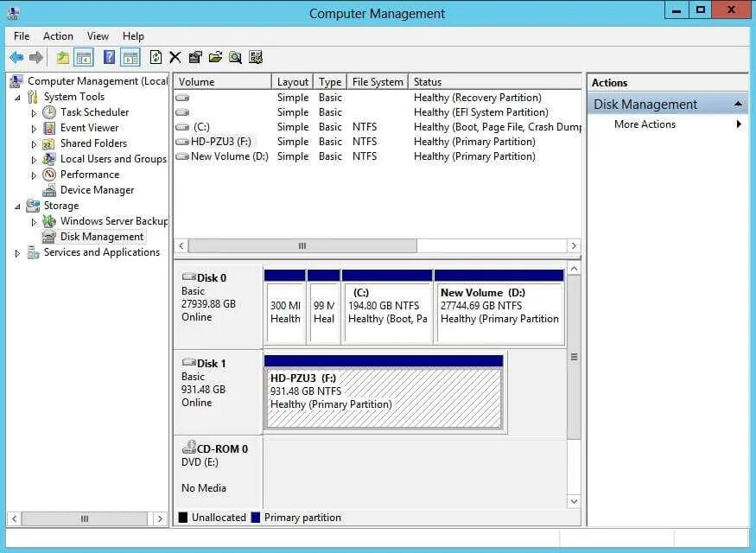This screenshot has height=553, width=756.
Task: Expand the Services and Applications node
Action: point(16,252)
